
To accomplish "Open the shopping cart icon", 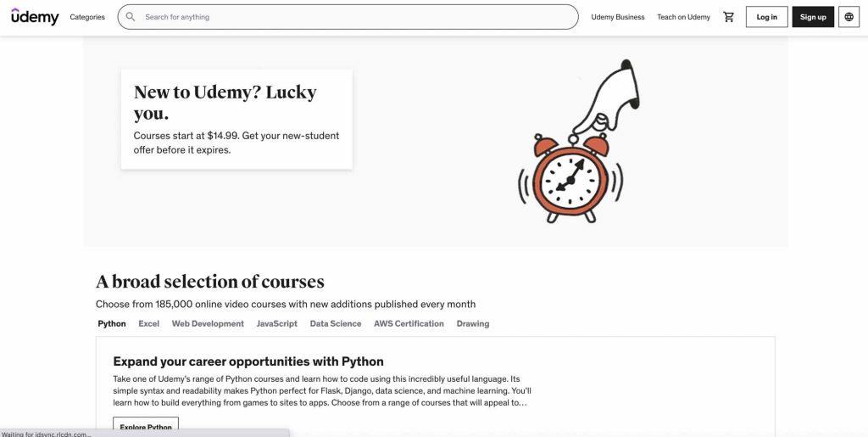I will click(728, 17).
